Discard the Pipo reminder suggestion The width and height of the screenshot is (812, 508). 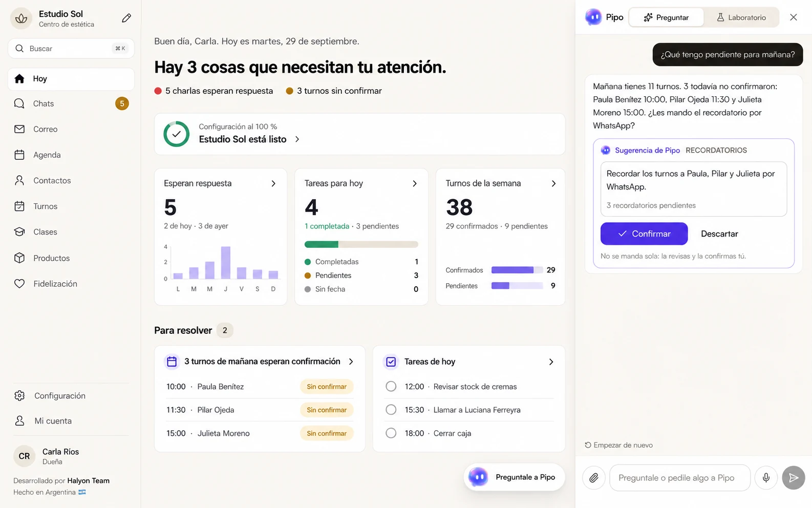click(719, 234)
